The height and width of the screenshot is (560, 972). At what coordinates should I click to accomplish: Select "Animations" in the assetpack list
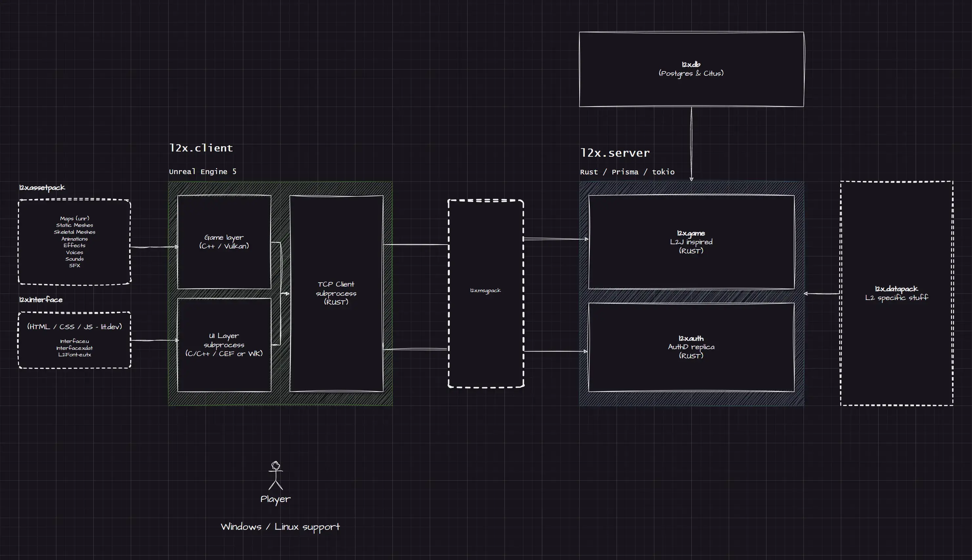(75, 239)
